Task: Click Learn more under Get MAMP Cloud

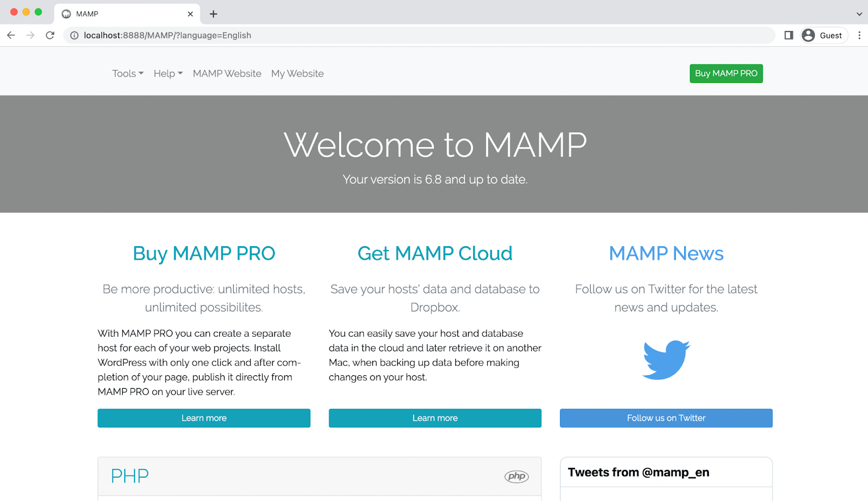Action: [x=435, y=418]
